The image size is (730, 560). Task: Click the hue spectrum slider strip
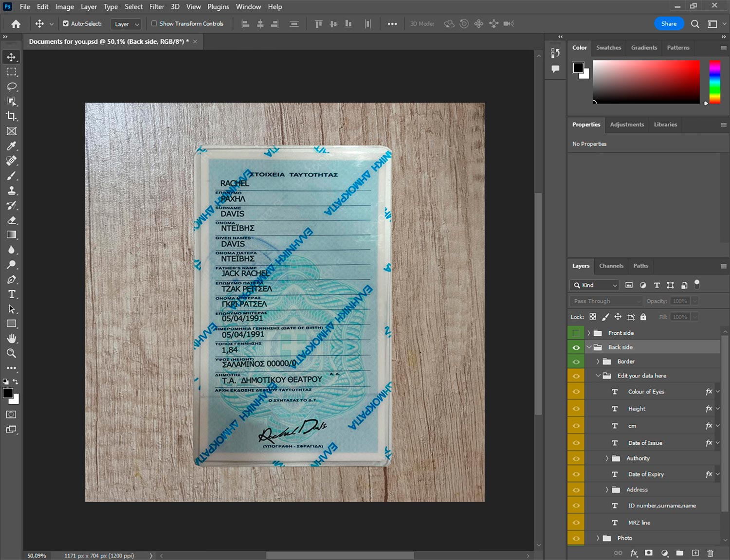pos(714,81)
